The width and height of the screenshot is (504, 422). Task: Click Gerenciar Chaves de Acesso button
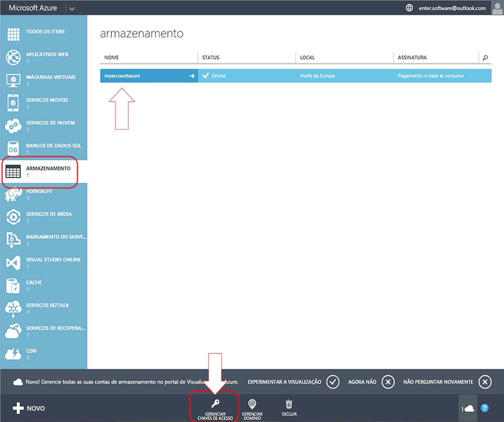pyautogui.click(x=215, y=410)
